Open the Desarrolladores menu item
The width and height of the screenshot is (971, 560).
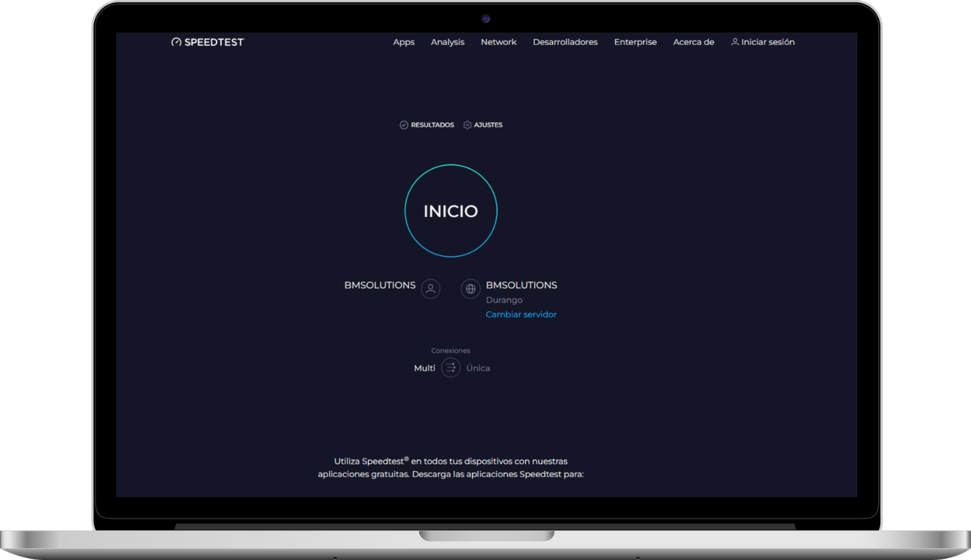[x=565, y=42]
